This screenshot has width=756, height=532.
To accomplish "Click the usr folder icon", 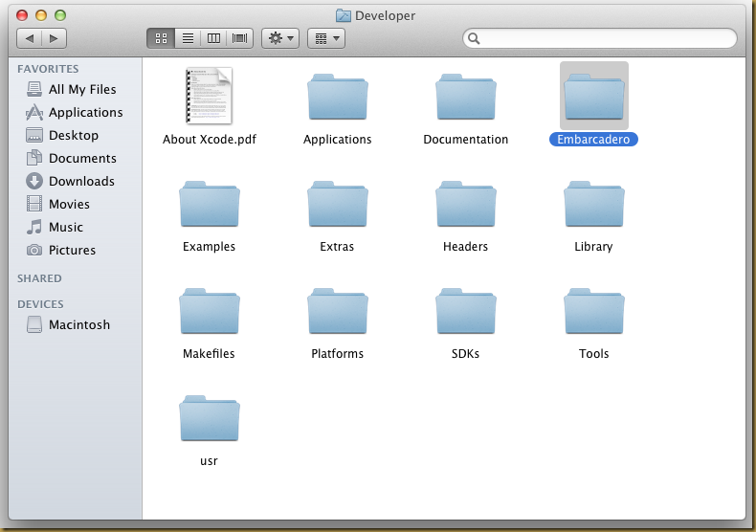I will pos(209,419).
